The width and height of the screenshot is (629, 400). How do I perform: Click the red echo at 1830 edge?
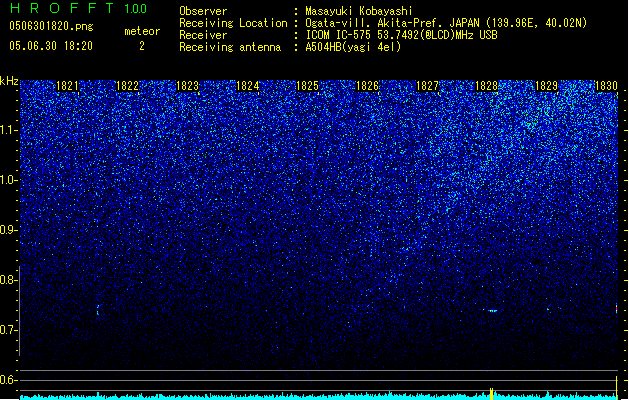point(616,309)
